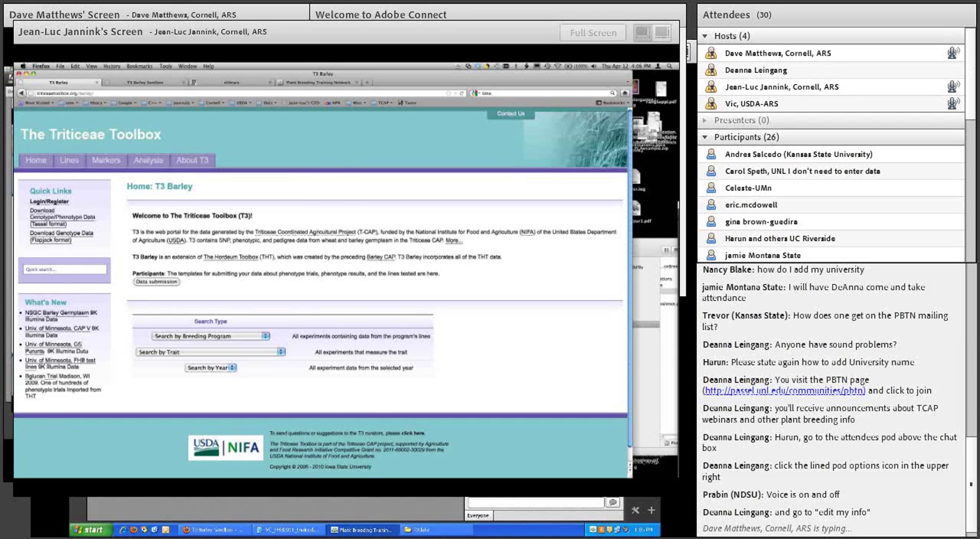
Task: Open the NSGC Barley Germplasm 9K news link
Action: [x=61, y=316]
